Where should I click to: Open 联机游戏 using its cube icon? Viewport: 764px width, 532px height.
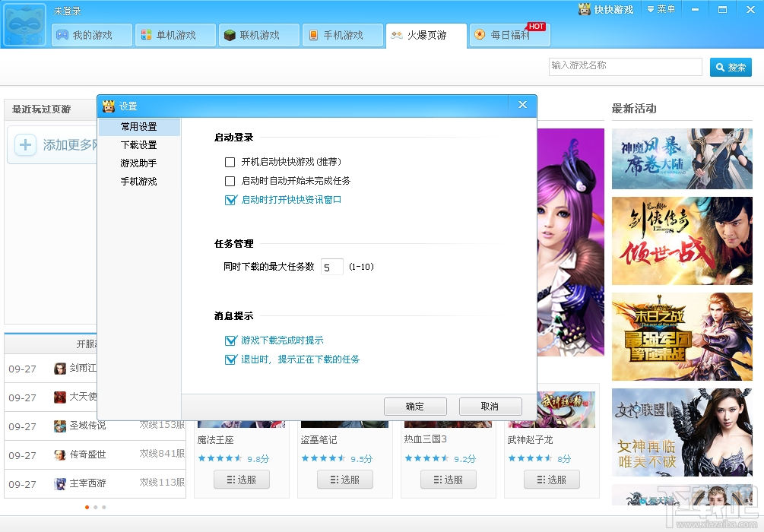coord(230,35)
